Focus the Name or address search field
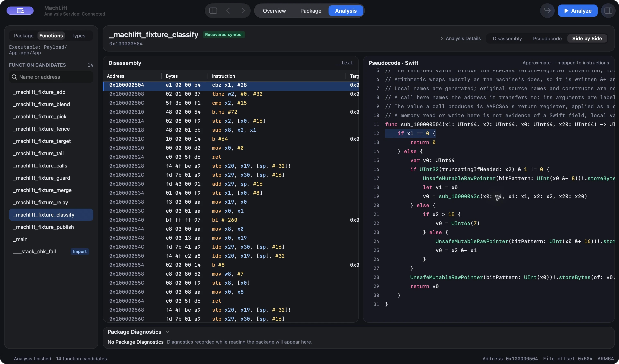This screenshot has width=619, height=364. (51, 77)
